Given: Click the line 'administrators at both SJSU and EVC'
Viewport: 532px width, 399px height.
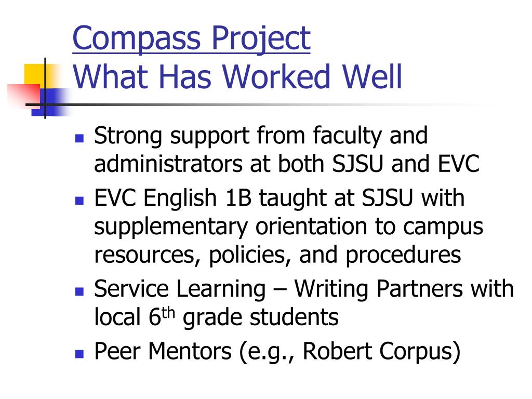Looking at the screenshot, I should (287, 164).
